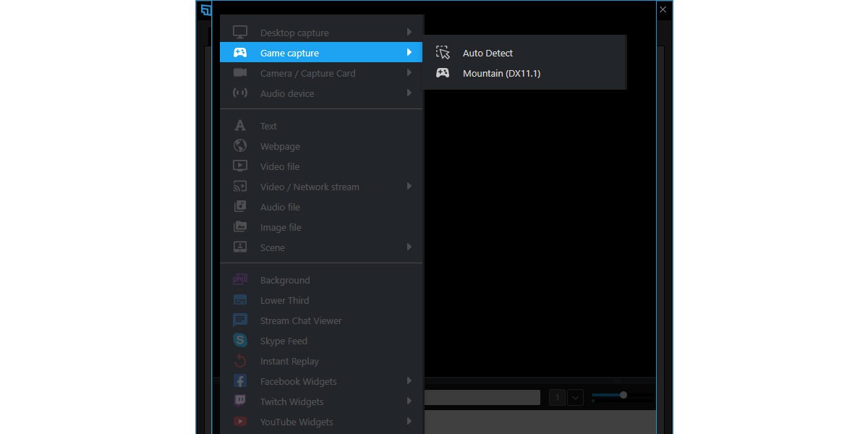Choose Auto Detect from the submenu

(488, 53)
